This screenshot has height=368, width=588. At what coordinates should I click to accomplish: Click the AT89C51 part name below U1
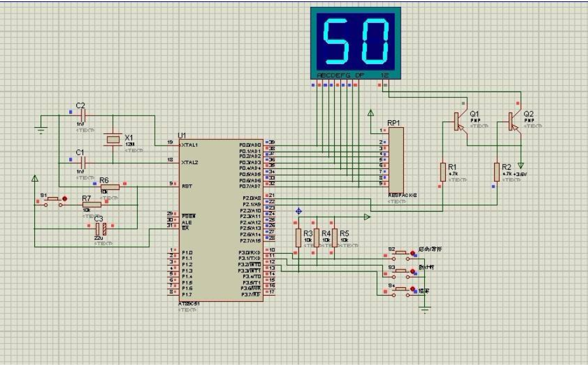(189, 304)
